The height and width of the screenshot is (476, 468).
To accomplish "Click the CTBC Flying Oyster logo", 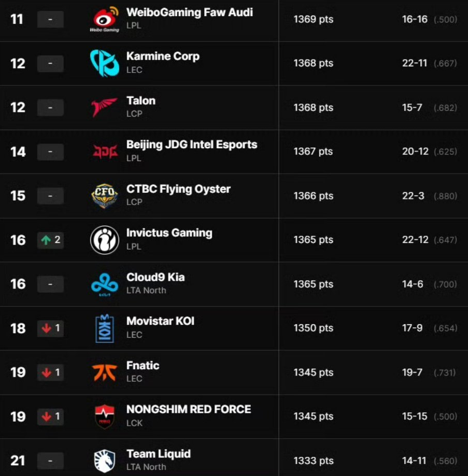I will pos(105,196).
